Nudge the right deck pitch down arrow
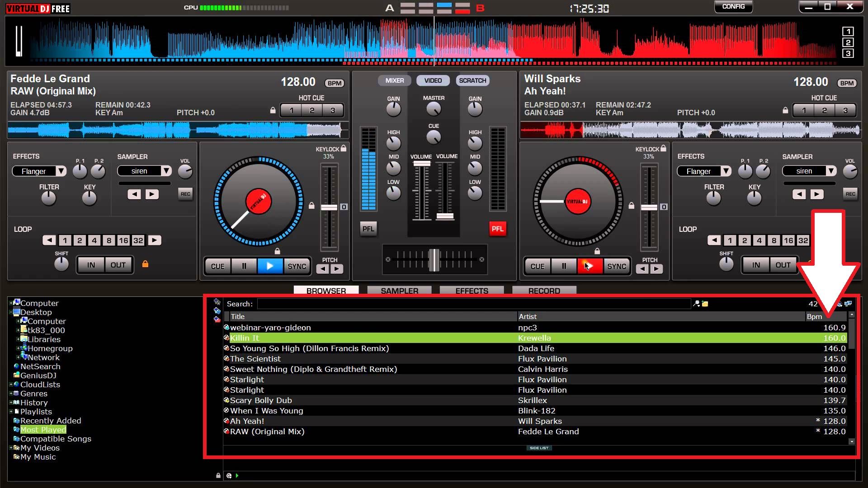The height and width of the screenshot is (488, 868). point(642,269)
